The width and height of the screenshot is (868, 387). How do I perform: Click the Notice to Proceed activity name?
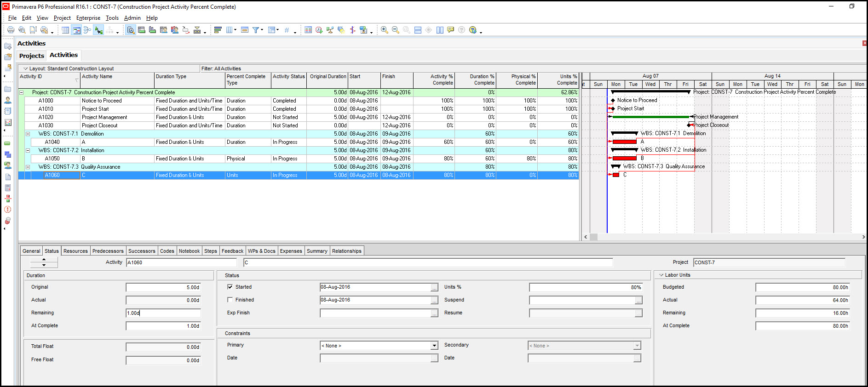click(x=102, y=101)
